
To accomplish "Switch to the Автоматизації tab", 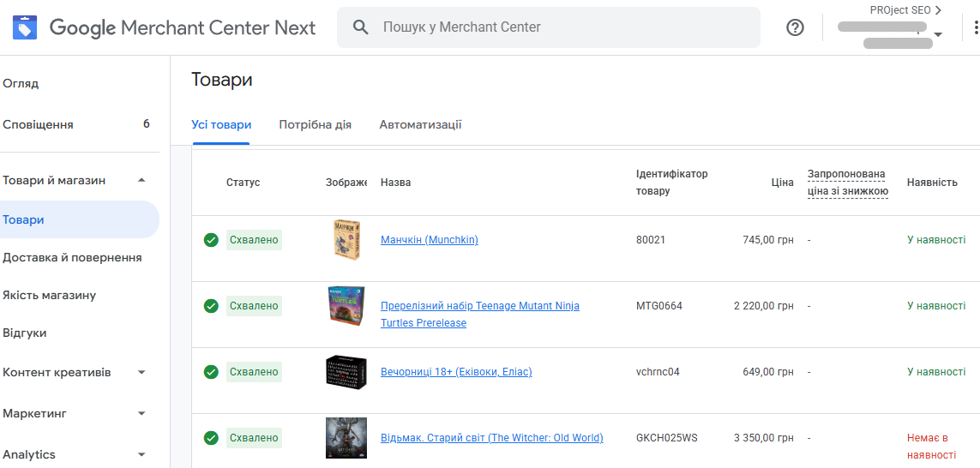I will [x=421, y=125].
